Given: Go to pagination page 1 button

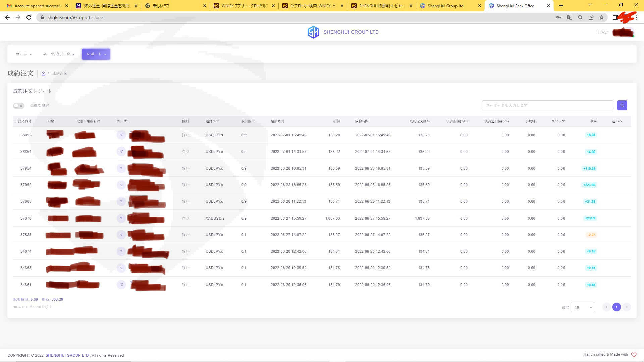Looking at the screenshot, I should click(x=616, y=307).
